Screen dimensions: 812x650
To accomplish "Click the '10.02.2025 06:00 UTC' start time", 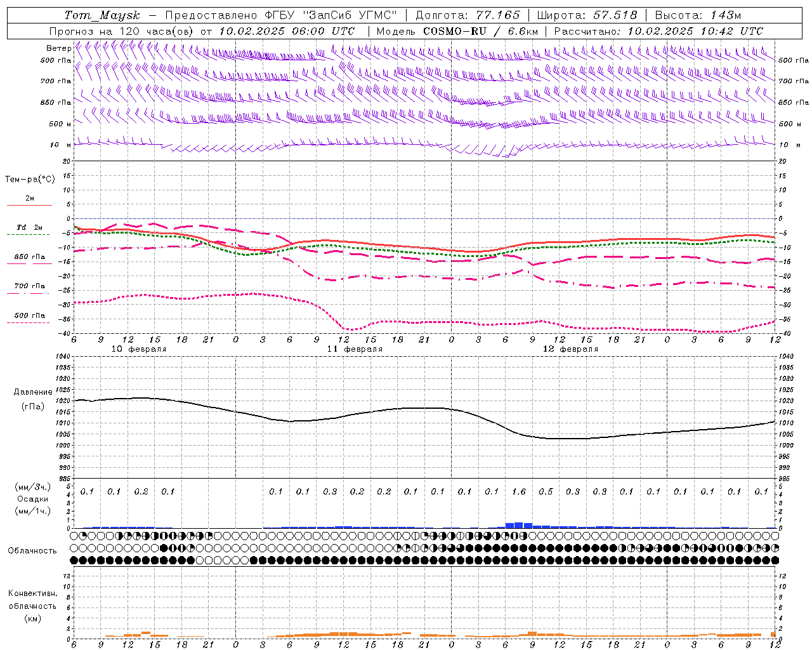I will [x=287, y=31].
